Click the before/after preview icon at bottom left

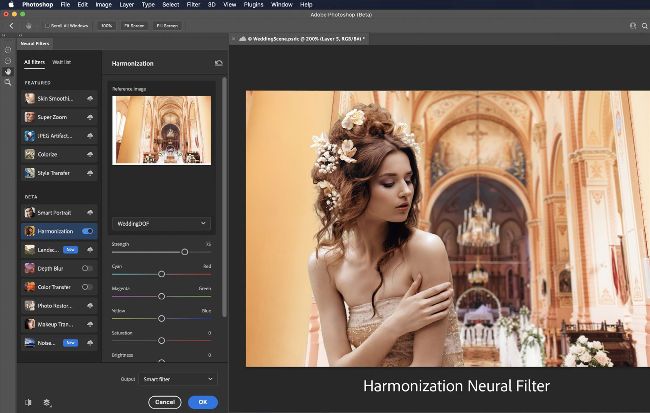tap(28, 402)
